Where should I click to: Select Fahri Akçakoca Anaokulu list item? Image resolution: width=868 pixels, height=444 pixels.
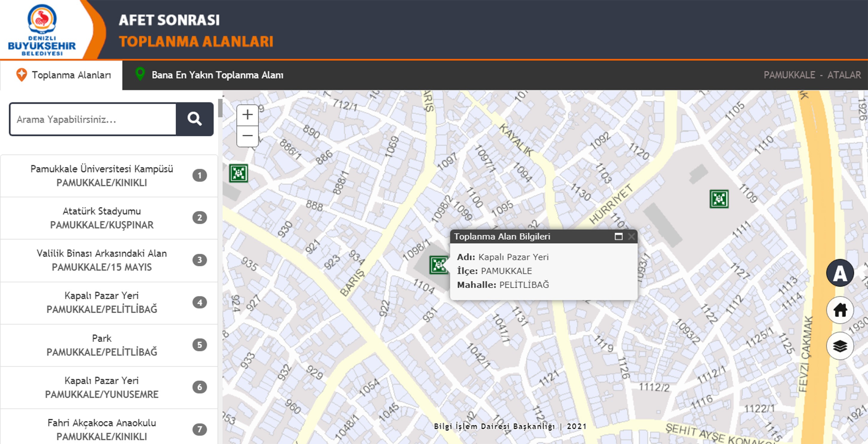[109, 427]
